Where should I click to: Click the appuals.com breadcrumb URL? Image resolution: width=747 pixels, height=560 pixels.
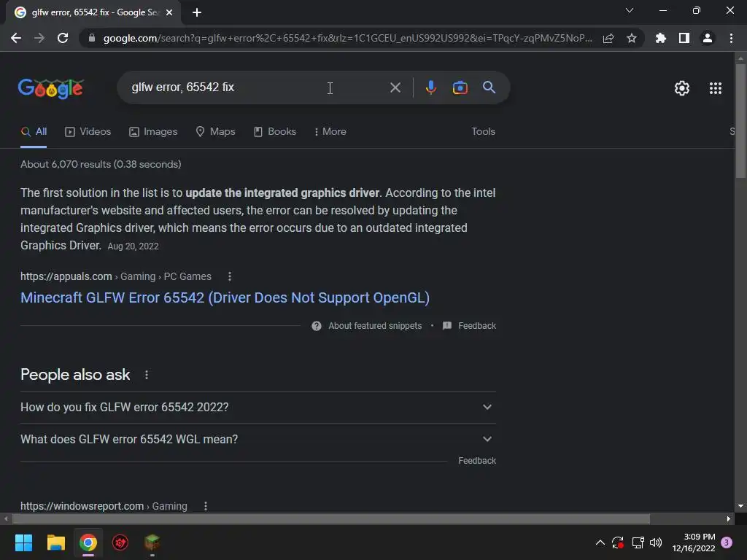pyautogui.click(x=116, y=276)
